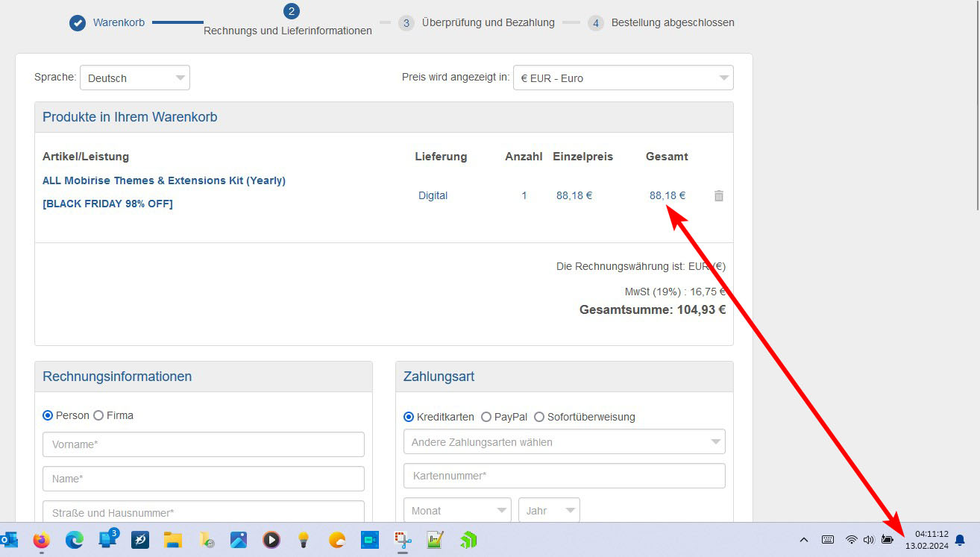Go to Überprüfung und Bezahlung step
The height and width of the screenshot is (557, 980).
coord(488,22)
